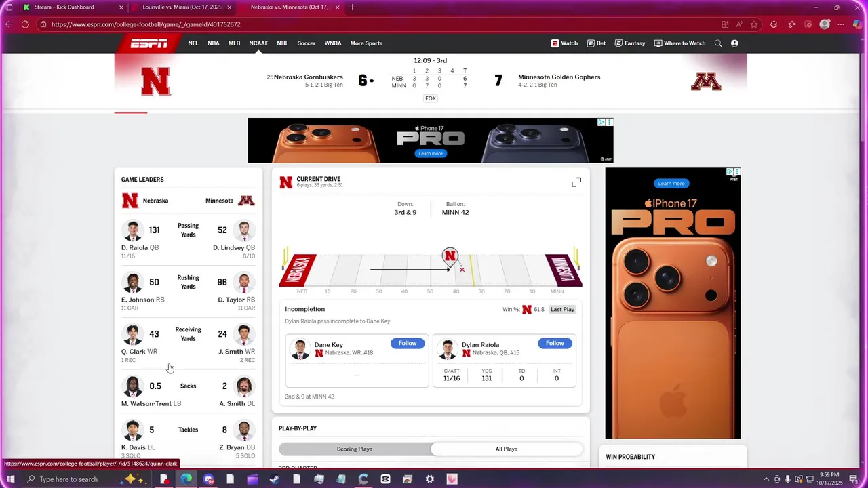Open Nebraska Cornhuskers team page
The height and width of the screenshot is (488, 868).
pos(309,77)
